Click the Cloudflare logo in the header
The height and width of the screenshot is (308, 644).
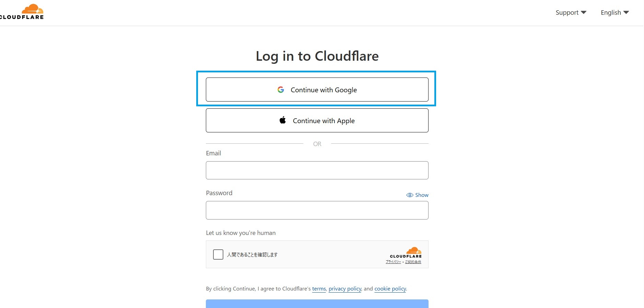pyautogui.click(x=23, y=12)
